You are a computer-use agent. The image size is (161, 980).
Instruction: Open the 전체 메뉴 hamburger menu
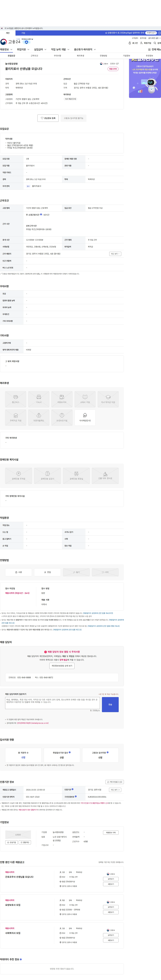coord(149,49)
